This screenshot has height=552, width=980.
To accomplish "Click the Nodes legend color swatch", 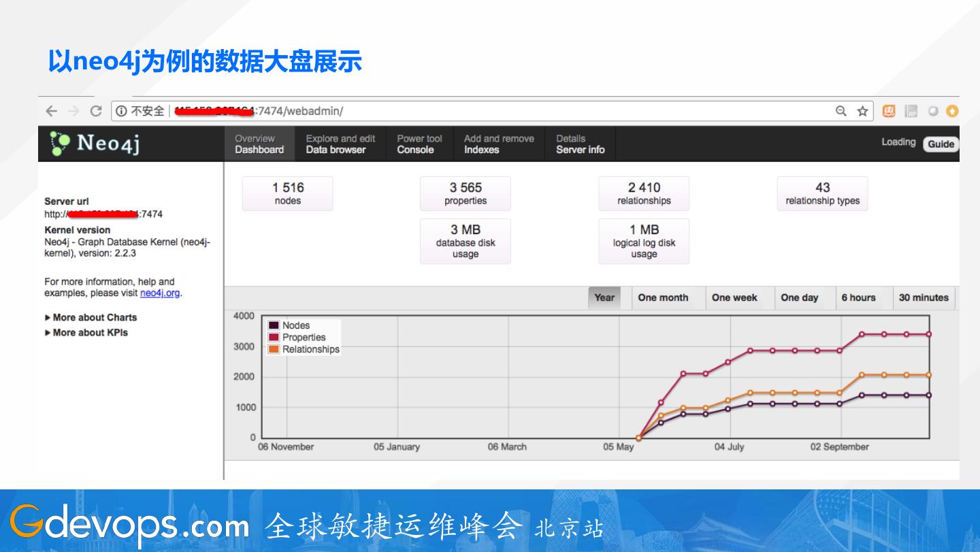I will pyautogui.click(x=274, y=325).
